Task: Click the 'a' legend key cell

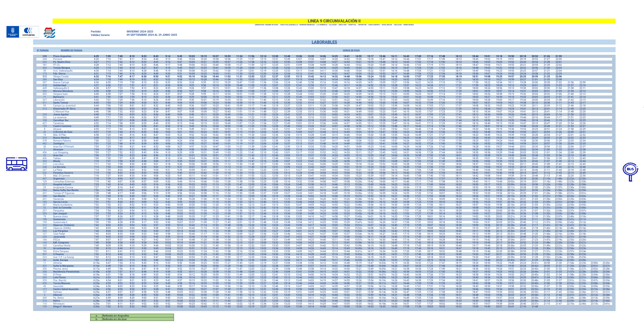Action: pyautogui.click(x=96, y=316)
